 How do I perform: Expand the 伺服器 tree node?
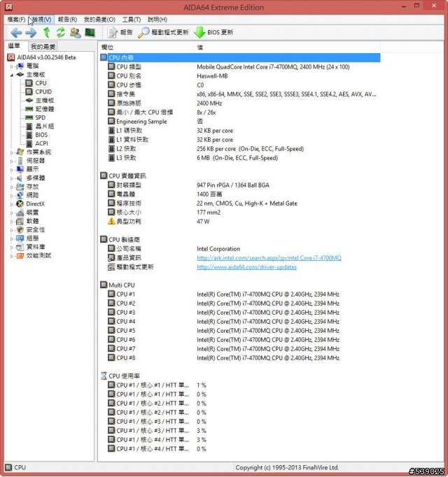coord(12,161)
